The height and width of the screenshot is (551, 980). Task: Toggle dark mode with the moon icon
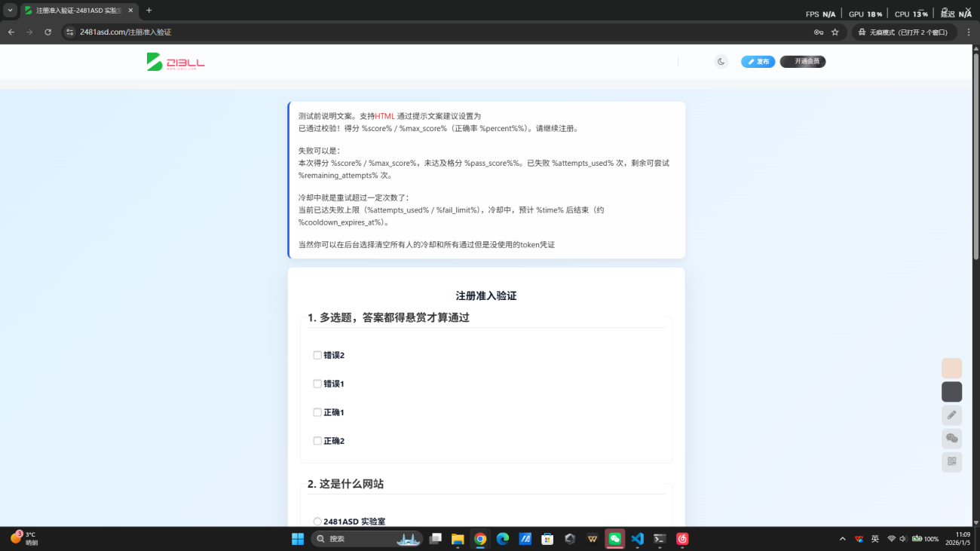click(721, 62)
